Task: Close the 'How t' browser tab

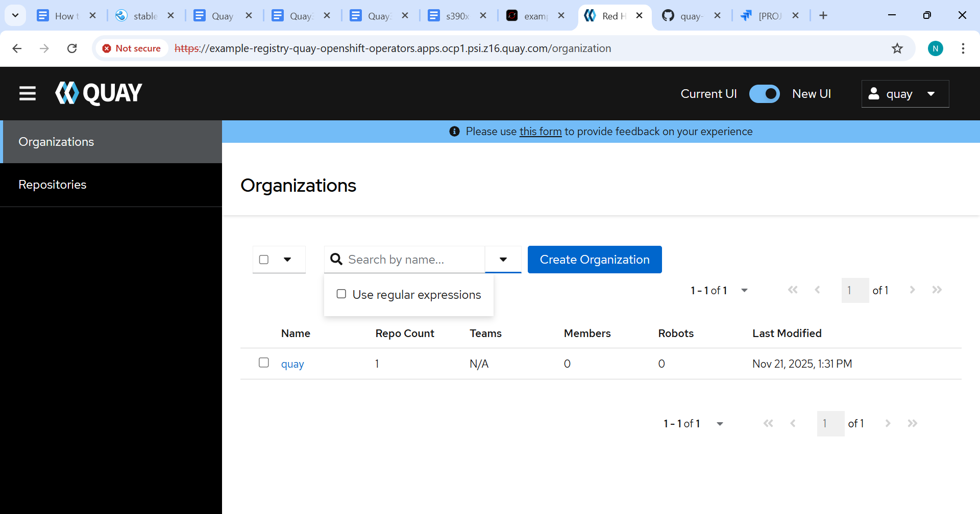Action: tap(92, 15)
